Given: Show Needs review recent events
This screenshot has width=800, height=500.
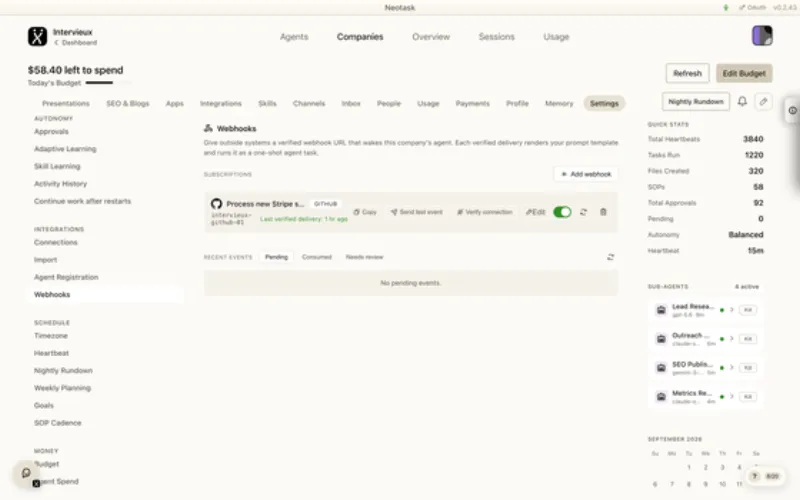Looking at the screenshot, I should [x=364, y=257].
